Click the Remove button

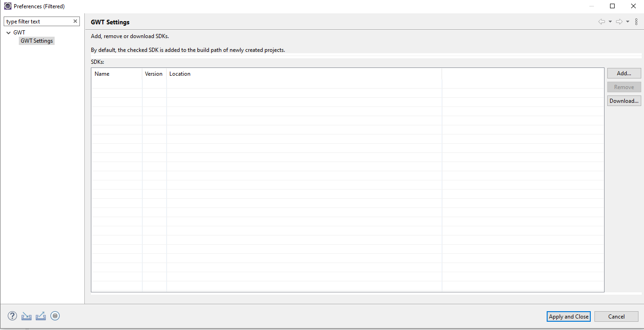click(x=624, y=87)
